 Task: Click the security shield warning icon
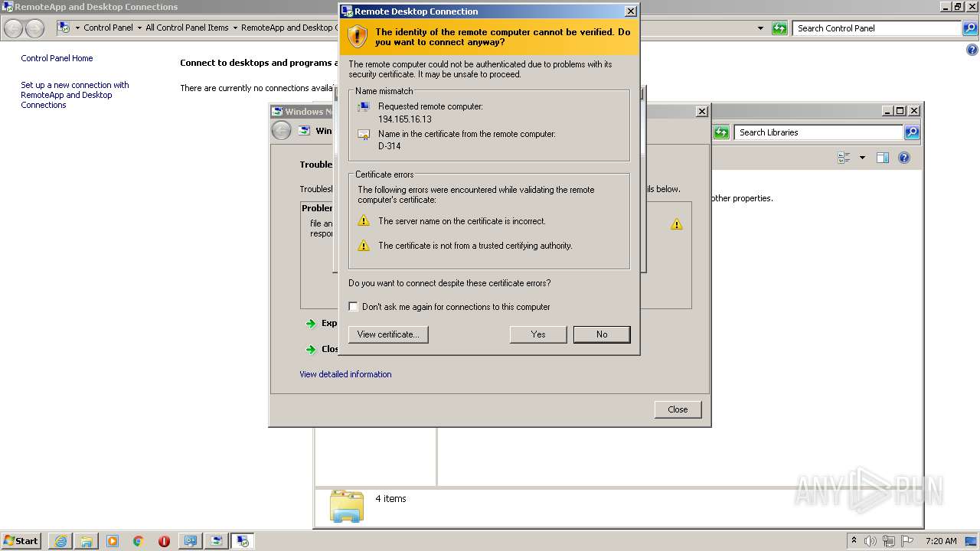coord(358,36)
